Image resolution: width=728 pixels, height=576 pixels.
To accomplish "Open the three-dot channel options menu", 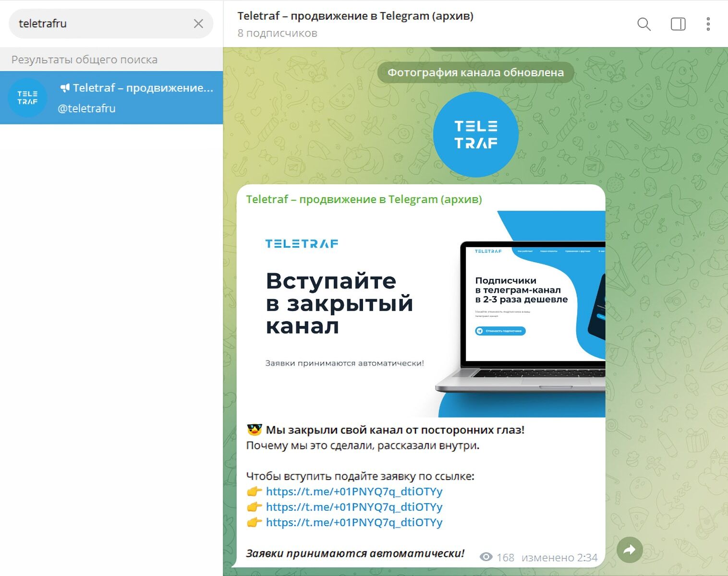I will point(708,24).
